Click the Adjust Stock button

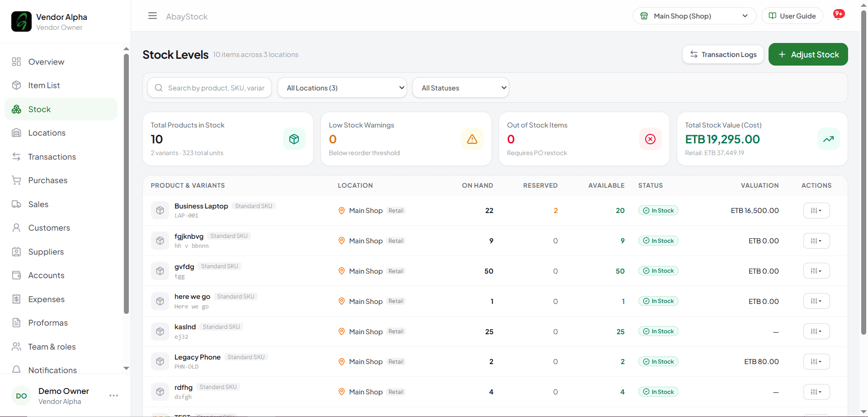[x=808, y=54]
